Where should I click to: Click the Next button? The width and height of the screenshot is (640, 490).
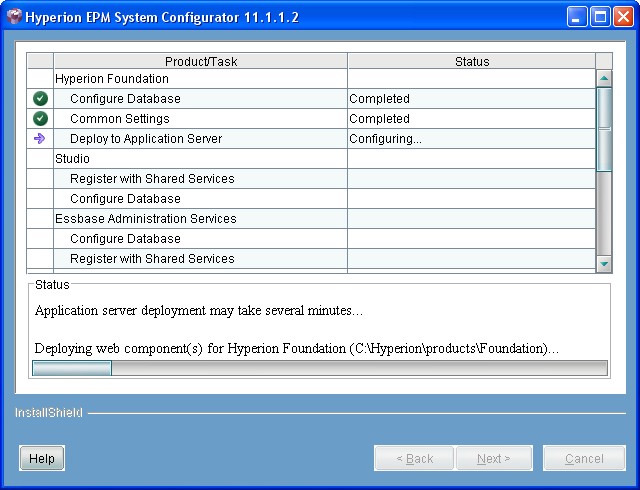coord(493,458)
